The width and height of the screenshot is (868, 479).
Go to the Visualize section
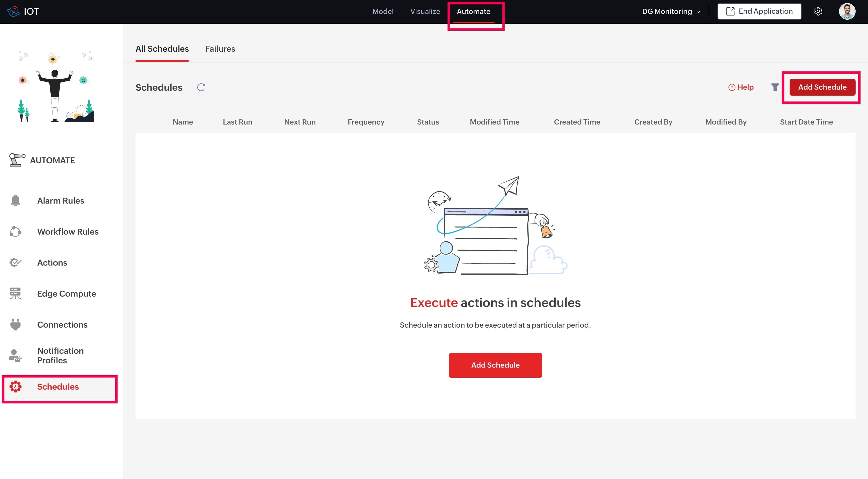point(425,11)
